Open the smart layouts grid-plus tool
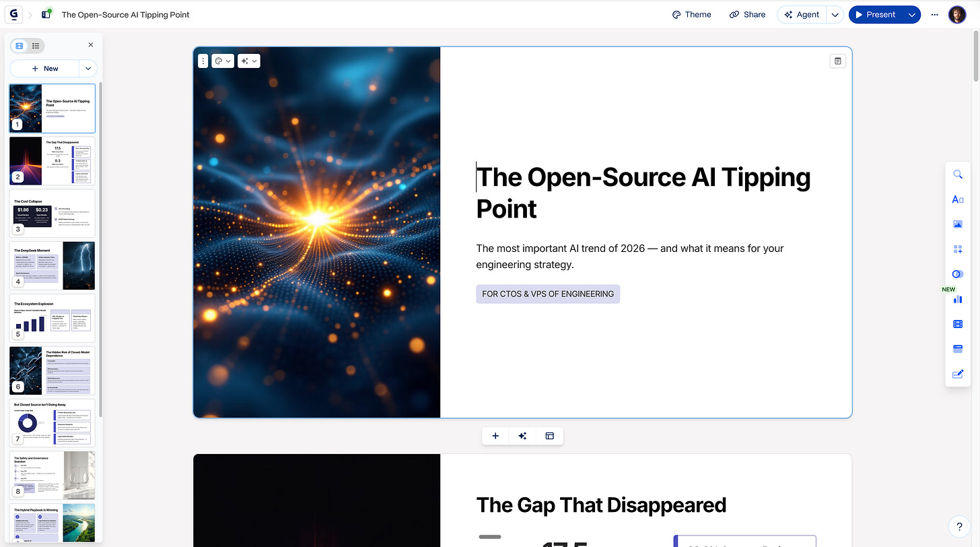 (957, 249)
